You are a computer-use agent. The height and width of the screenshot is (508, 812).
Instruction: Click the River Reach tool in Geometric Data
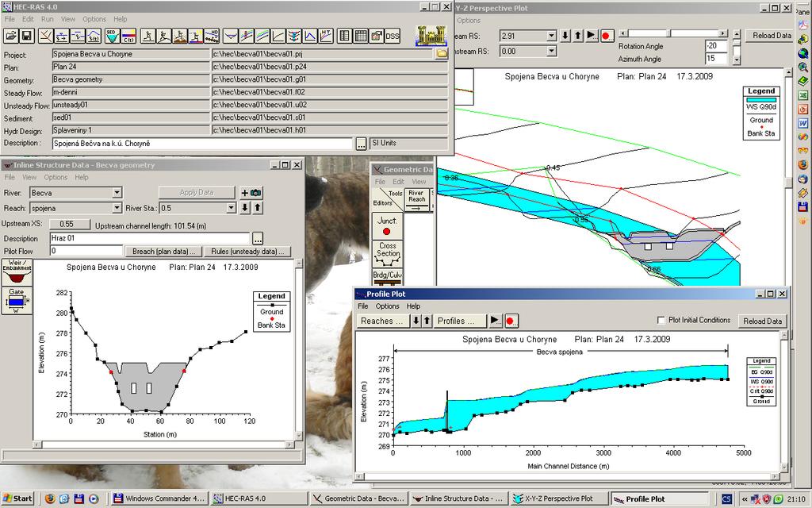click(x=416, y=199)
